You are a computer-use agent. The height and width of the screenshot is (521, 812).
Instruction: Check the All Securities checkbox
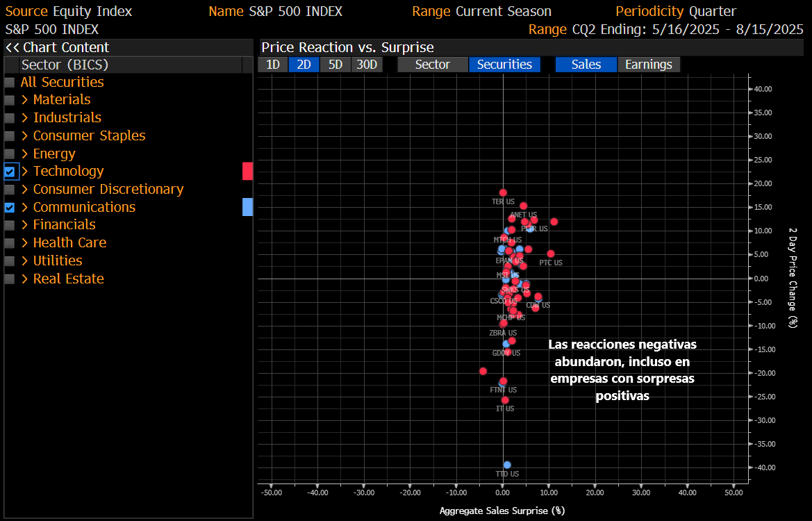coord(9,83)
